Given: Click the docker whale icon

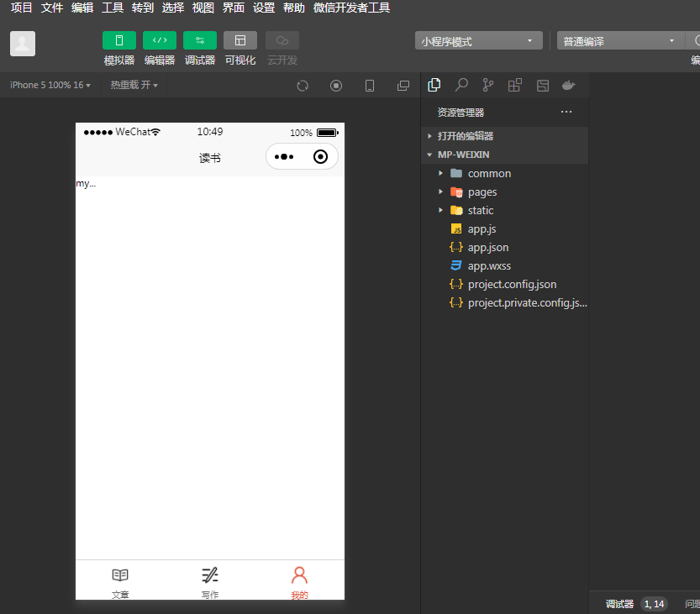Looking at the screenshot, I should pyautogui.click(x=568, y=85).
